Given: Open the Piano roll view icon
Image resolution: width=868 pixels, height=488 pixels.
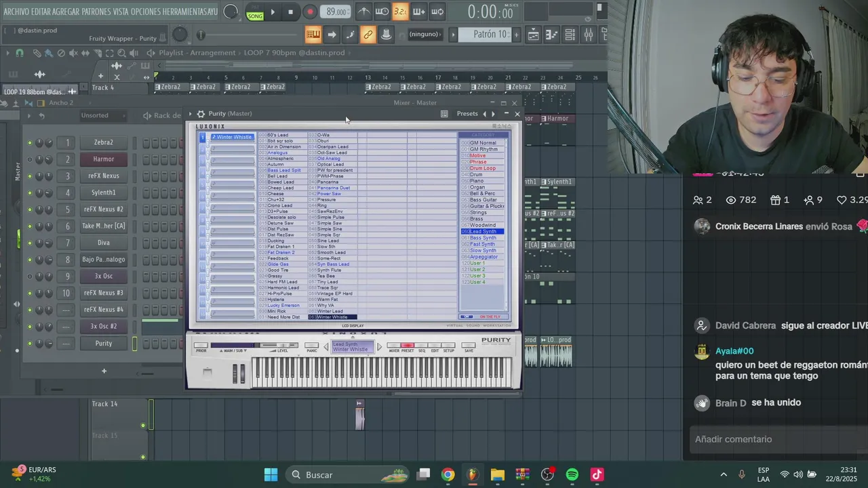Looking at the screenshot, I should pyautogui.click(x=552, y=35).
